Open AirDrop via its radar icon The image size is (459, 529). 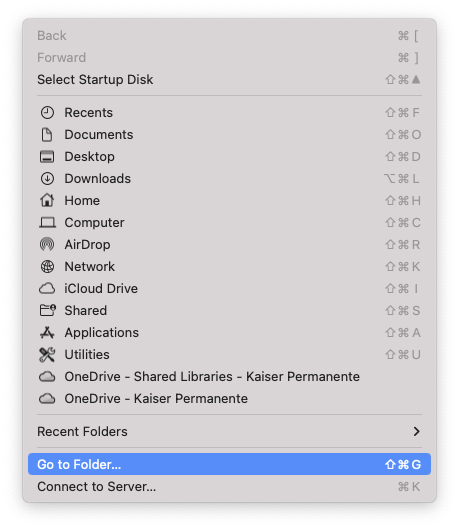(47, 244)
